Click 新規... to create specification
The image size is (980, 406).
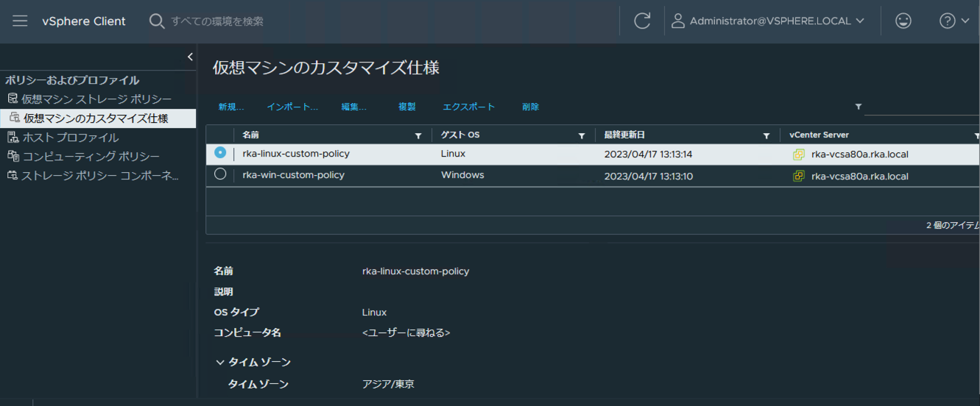pyautogui.click(x=230, y=107)
